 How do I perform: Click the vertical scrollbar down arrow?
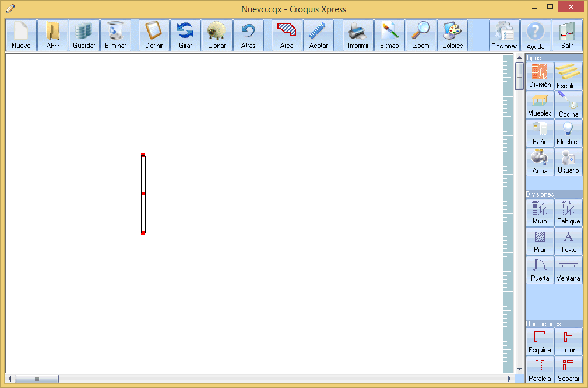519,369
